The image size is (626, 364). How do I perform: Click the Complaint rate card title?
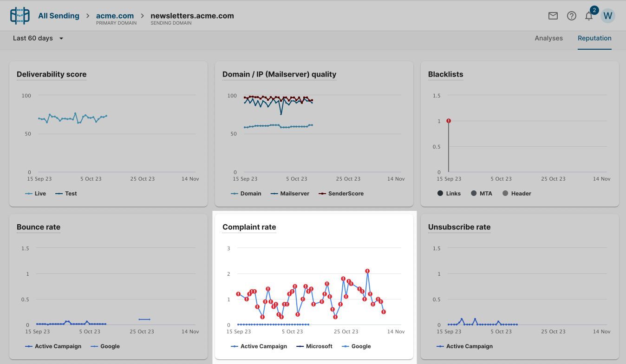pyautogui.click(x=249, y=227)
